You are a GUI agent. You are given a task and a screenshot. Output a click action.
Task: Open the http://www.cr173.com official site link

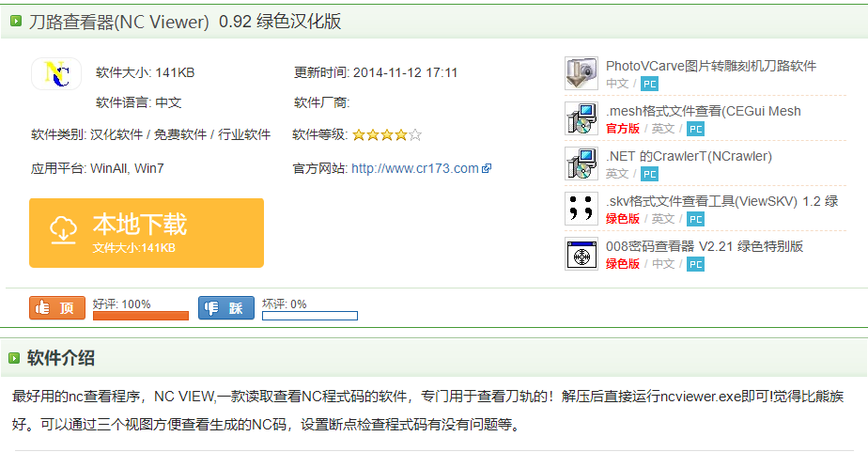(x=415, y=168)
